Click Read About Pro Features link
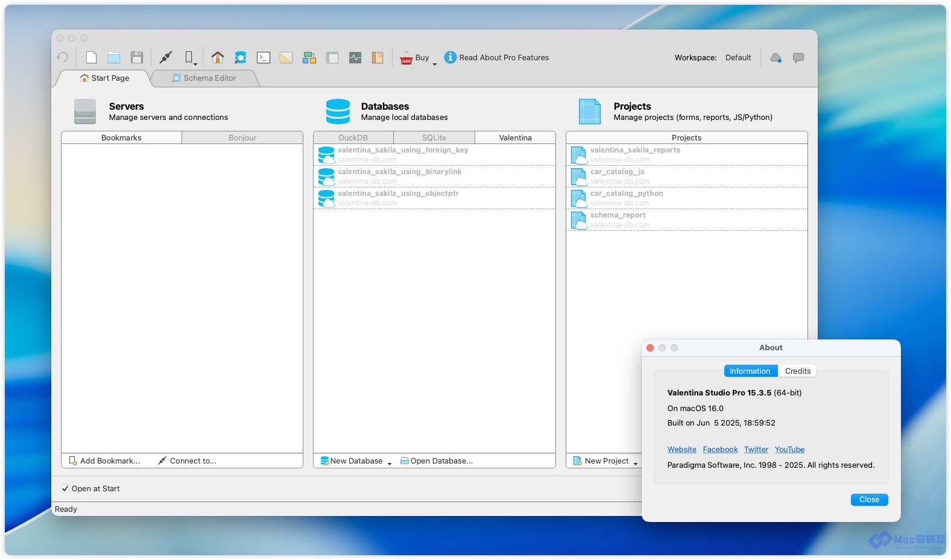This screenshot has width=951, height=560. (x=496, y=57)
